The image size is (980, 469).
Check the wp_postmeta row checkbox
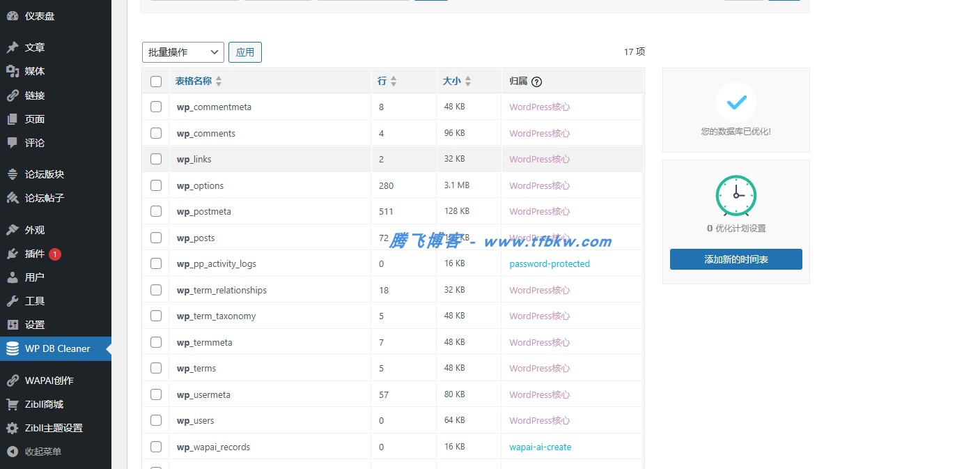(156, 211)
